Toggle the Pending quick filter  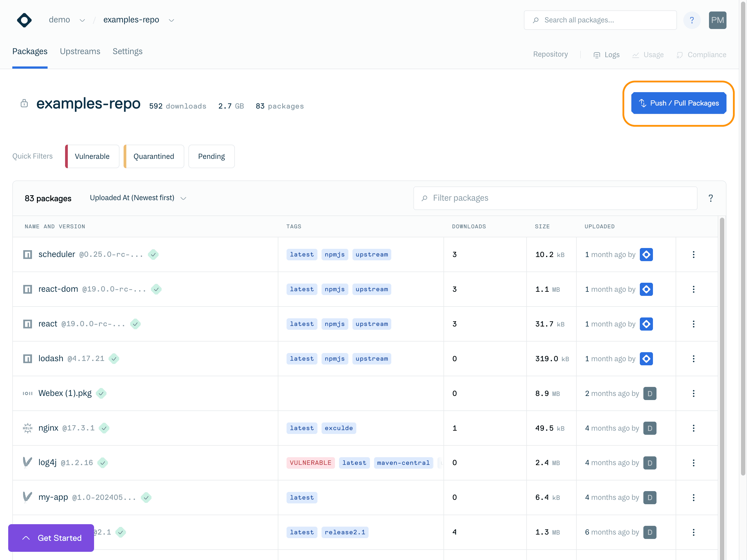click(211, 156)
